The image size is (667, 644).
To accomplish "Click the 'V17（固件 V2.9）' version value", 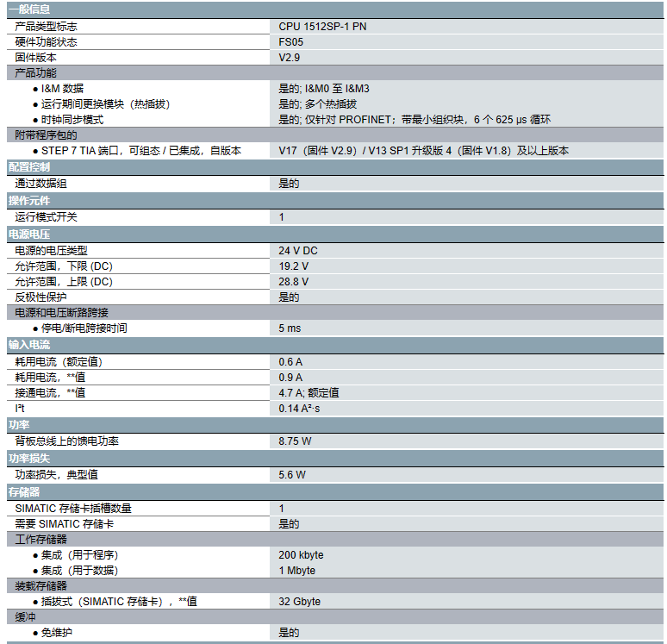I will pos(424,151).
